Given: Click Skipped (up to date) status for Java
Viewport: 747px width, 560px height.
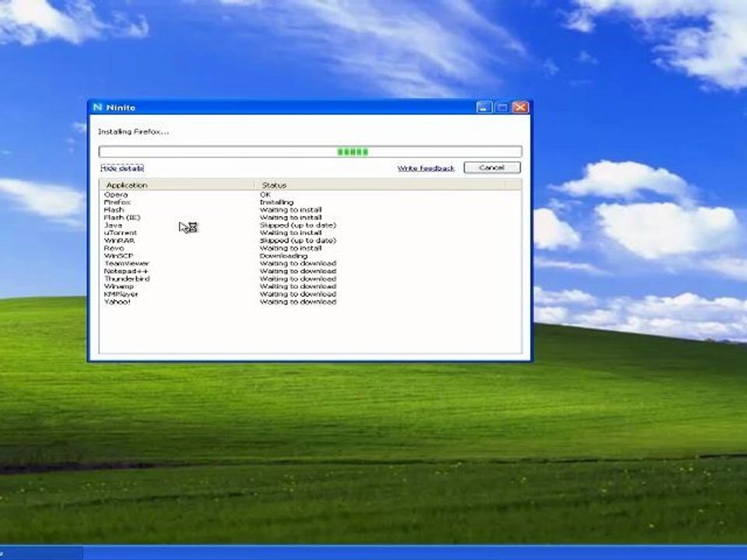Looking at the screenshot, I should pos(298,226).
